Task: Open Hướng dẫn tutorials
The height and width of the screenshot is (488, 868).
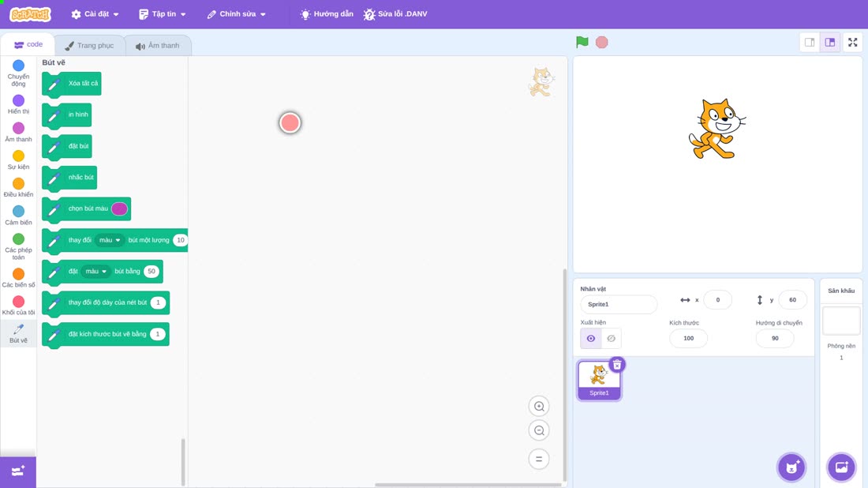Action: (327, 14)
